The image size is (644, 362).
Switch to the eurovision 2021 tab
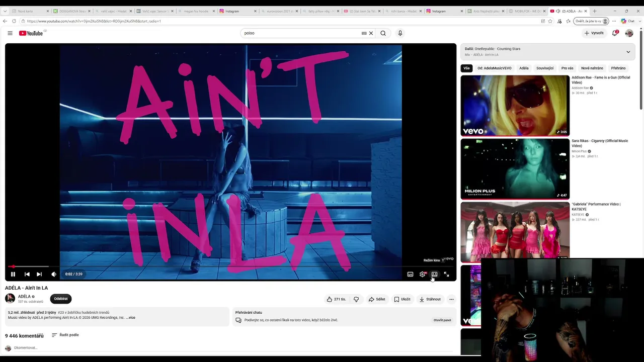(280, 11)
